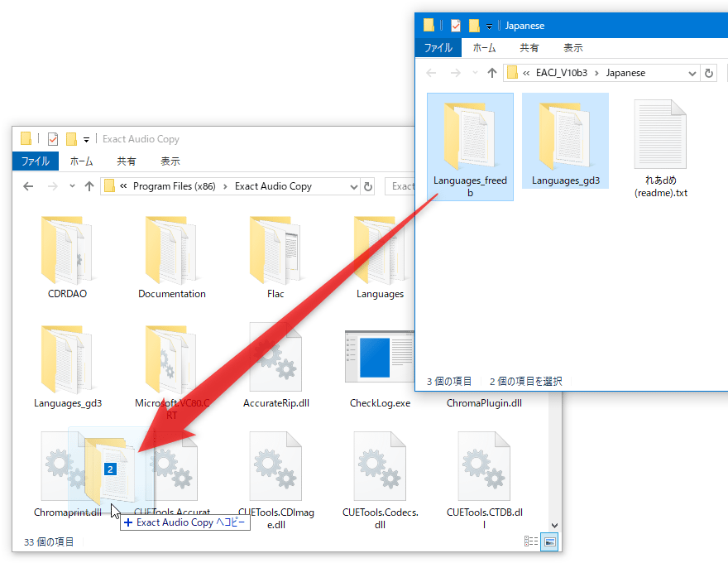
Task: Open 共有 tab in Japanese window
Action: 529,48
